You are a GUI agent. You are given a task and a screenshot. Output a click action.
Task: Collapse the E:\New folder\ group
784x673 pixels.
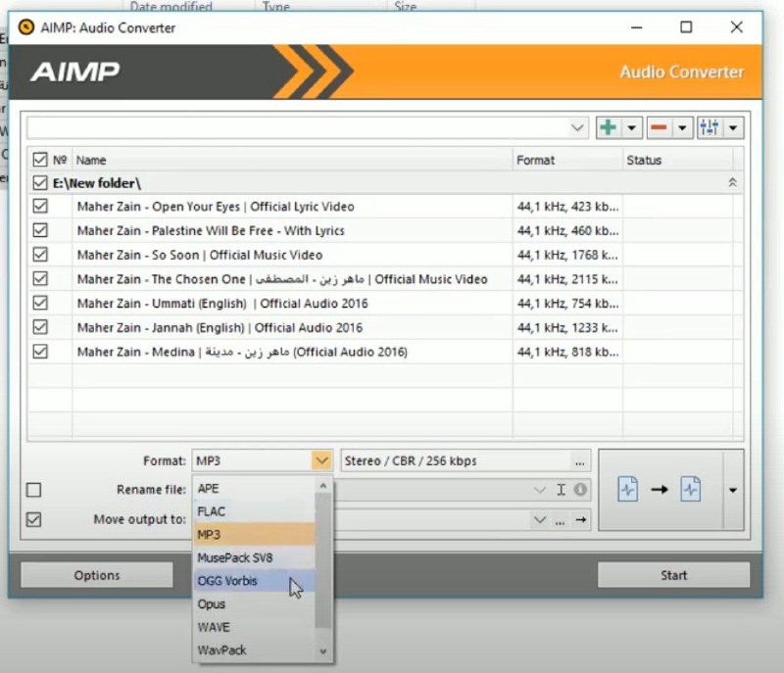point(732,182)
